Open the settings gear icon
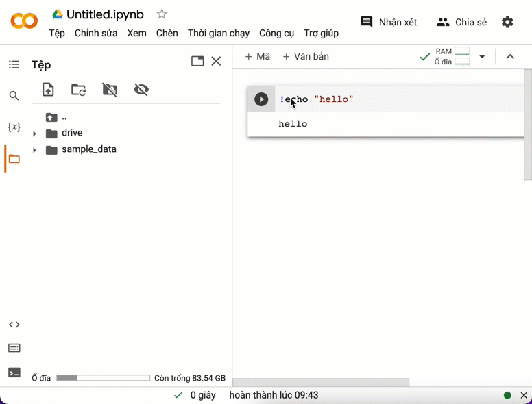The image size is (532, 404). coord(507,22)
